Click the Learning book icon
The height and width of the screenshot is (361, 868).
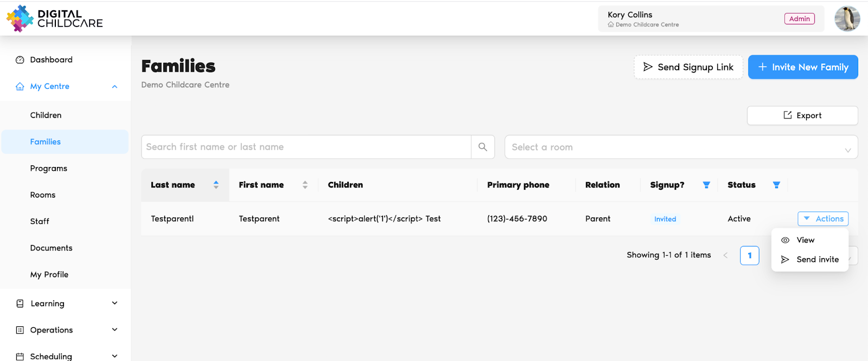pyautogui.click(x=20, y=304)
